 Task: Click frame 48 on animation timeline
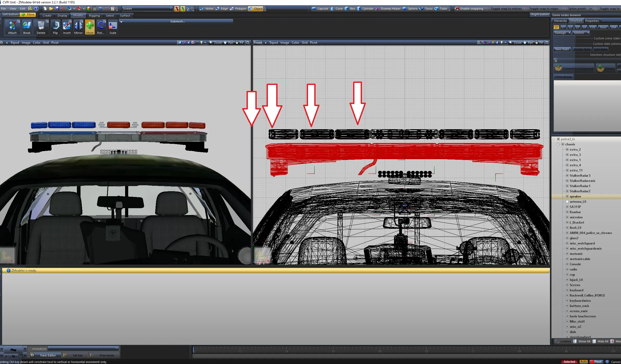[x=380, y=350]
